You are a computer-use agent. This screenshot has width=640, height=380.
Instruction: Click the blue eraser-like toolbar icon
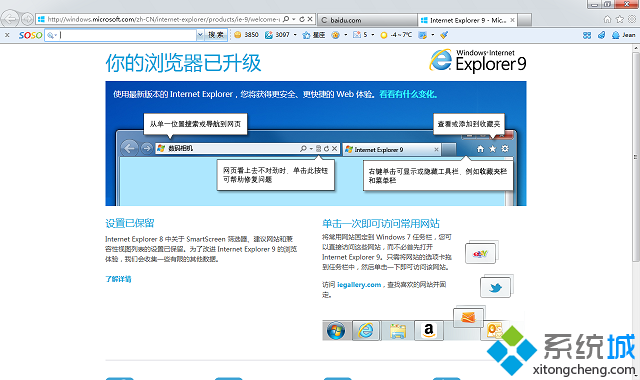(x=601, y=36)
